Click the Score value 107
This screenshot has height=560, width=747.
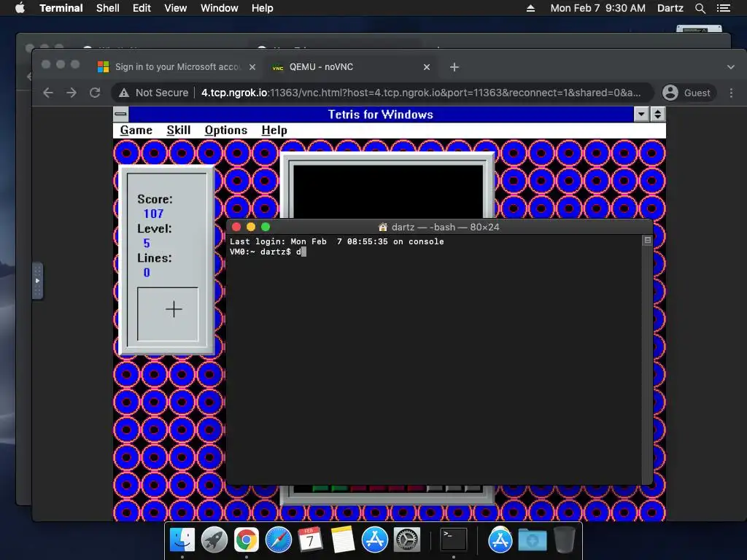pyautogui.click(x=153, y=214)
